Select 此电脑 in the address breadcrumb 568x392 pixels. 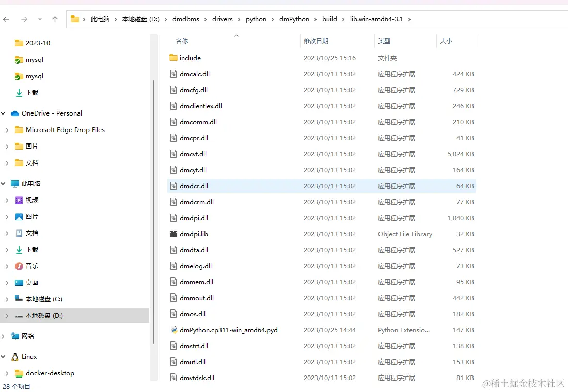[x=100, y=19]
